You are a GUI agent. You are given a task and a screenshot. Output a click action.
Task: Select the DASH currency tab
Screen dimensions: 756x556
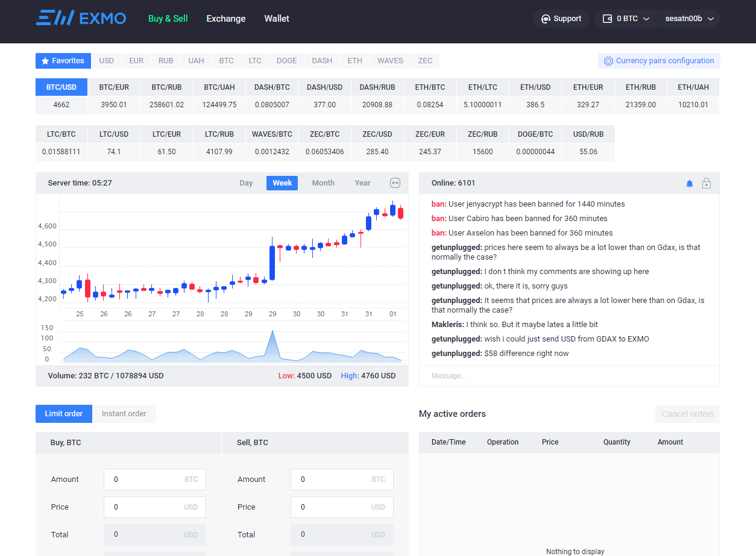pos(322,61)
